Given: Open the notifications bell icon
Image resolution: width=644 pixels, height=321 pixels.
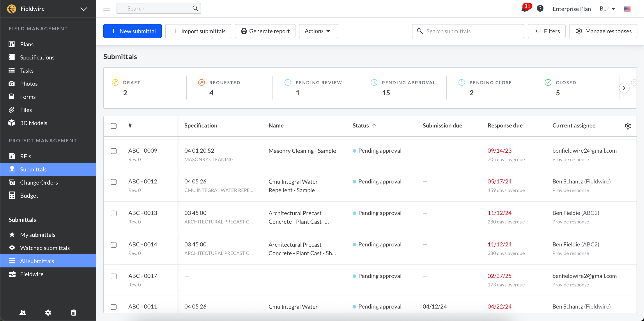Looking at the screenshot, I should tap(524, 9).
